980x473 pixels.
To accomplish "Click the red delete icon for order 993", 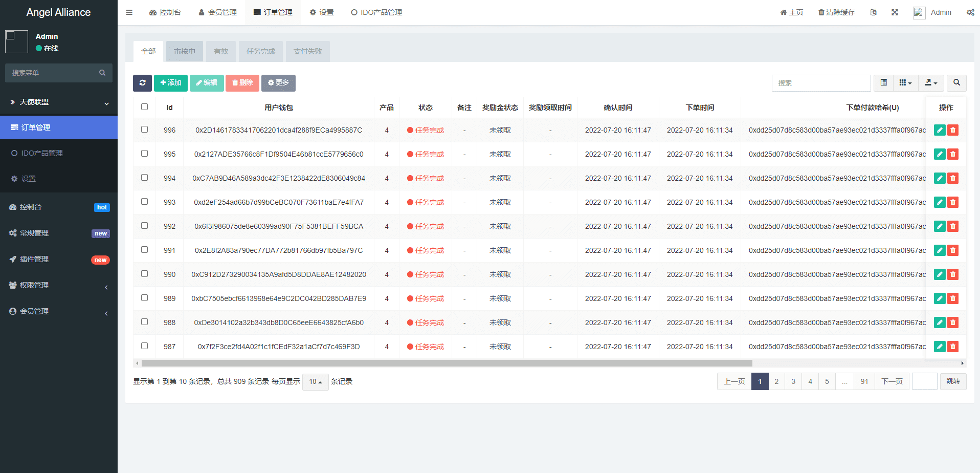I will (952, 202).
